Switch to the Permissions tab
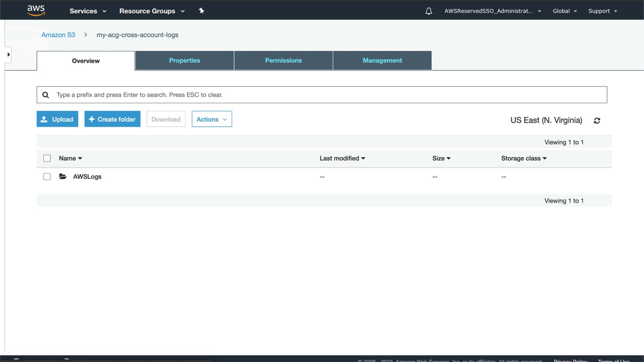The height and width of the screenshot is (362, 644). click(x=283, y=60)
